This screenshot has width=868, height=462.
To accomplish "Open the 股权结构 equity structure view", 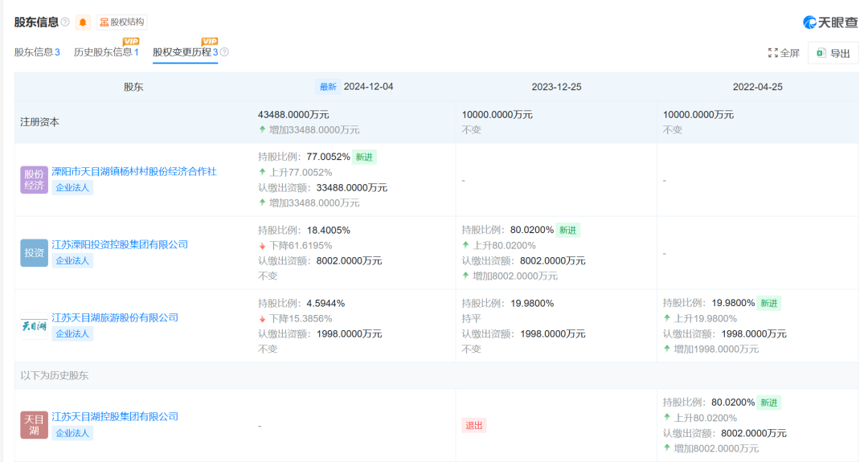I will click(122, 22).
